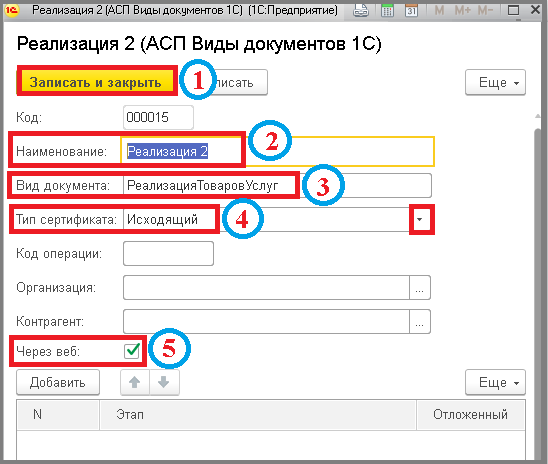
Task: Click the M memory button
Action: pos(439,10)
